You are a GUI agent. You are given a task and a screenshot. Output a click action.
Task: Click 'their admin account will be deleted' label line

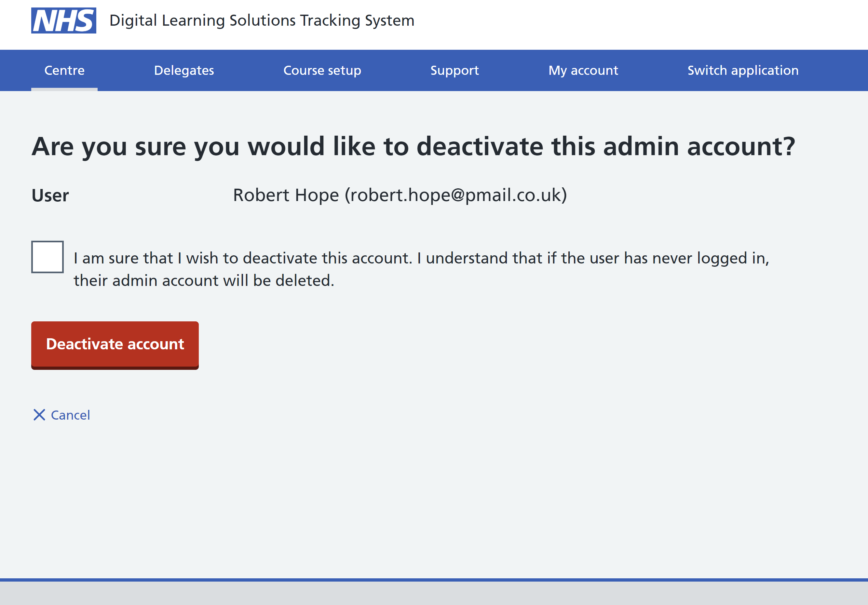pos(204,280)
